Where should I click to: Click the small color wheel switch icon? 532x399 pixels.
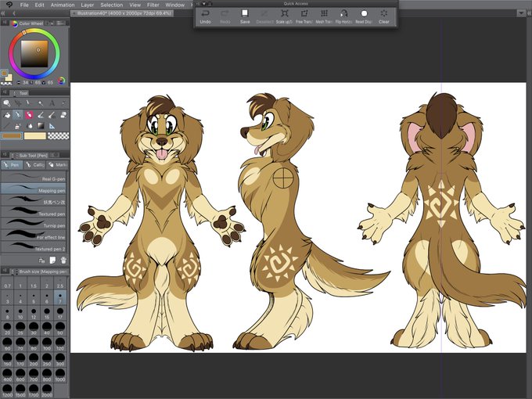tap(61, 81)
